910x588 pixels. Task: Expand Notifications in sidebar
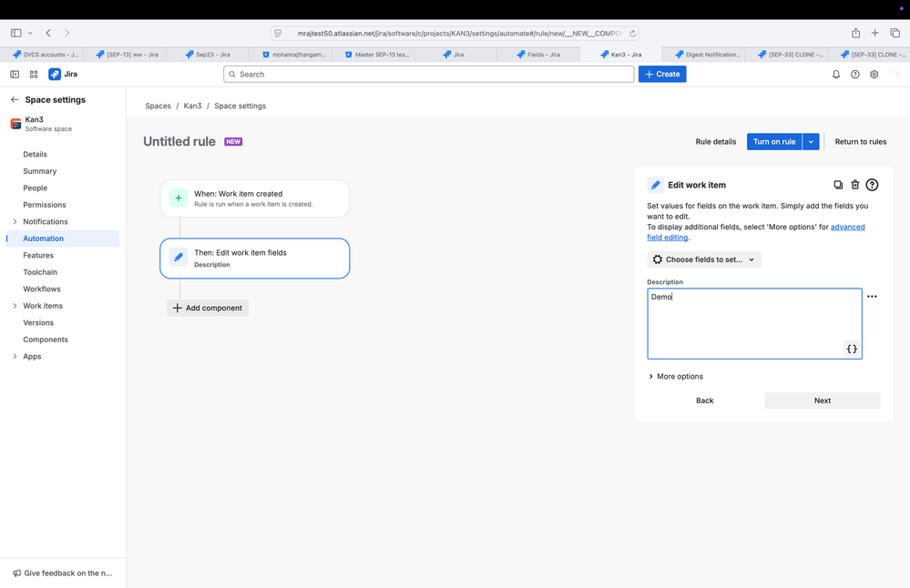(15, 221)
